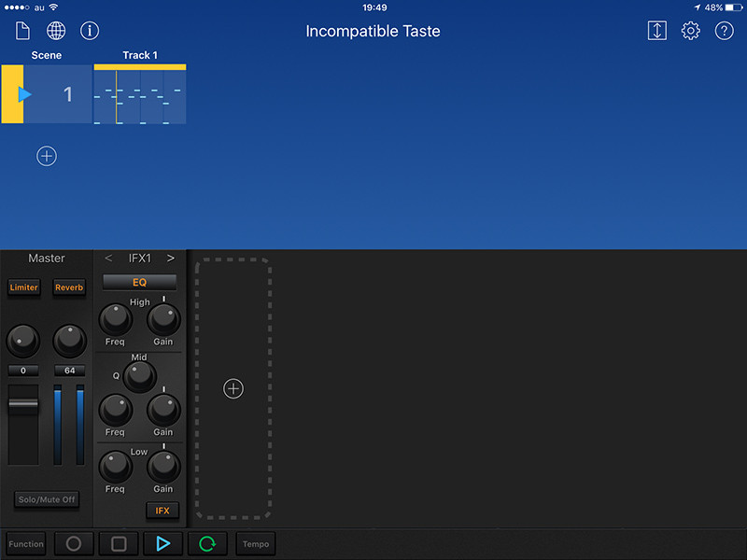Image resolution: width=747 pixels, height=560 pixels.
Task: Click the High Gain knob
Action: 163,319
